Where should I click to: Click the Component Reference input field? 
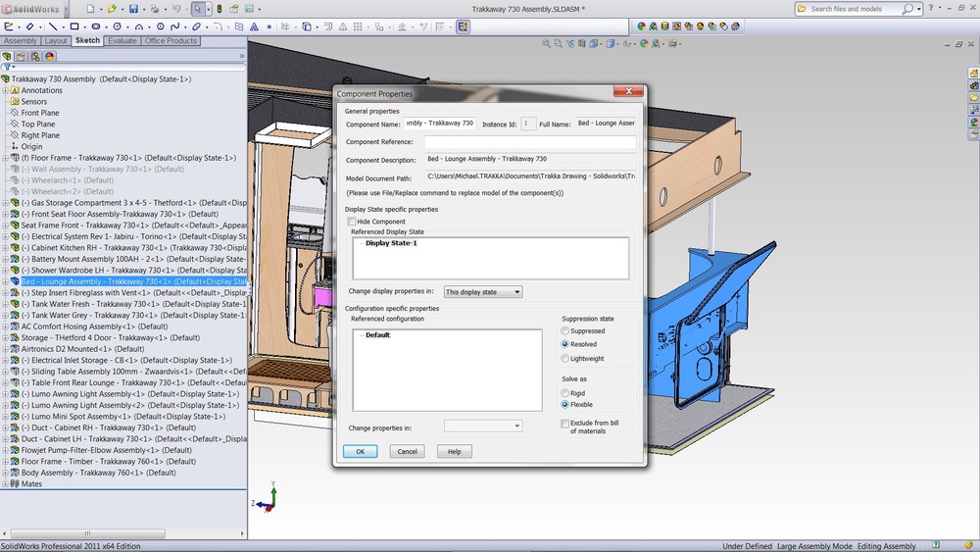pyautogui.click(x=529, y=142)
